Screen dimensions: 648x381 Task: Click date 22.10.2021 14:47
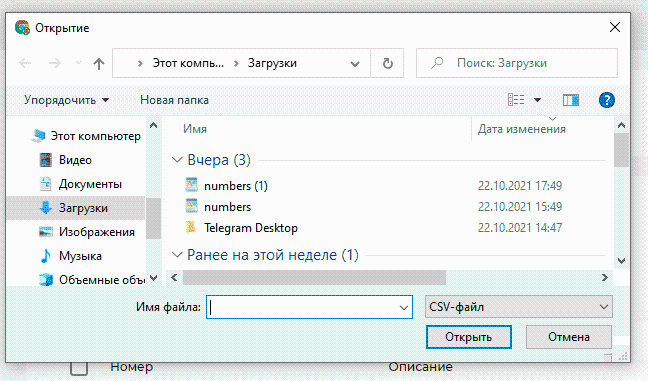pos(519,228)
